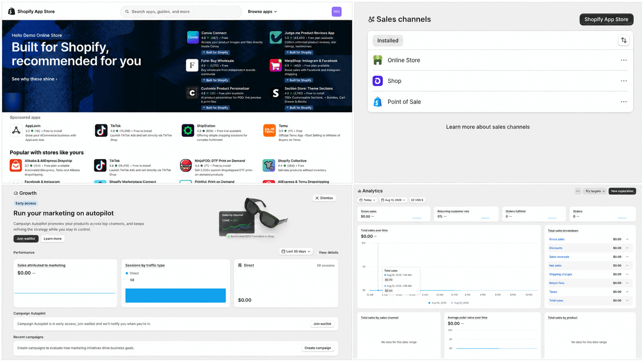Screen dimensions: 644x362
Task: Click the USD $ currency selector
Action: tap(417, 200)
